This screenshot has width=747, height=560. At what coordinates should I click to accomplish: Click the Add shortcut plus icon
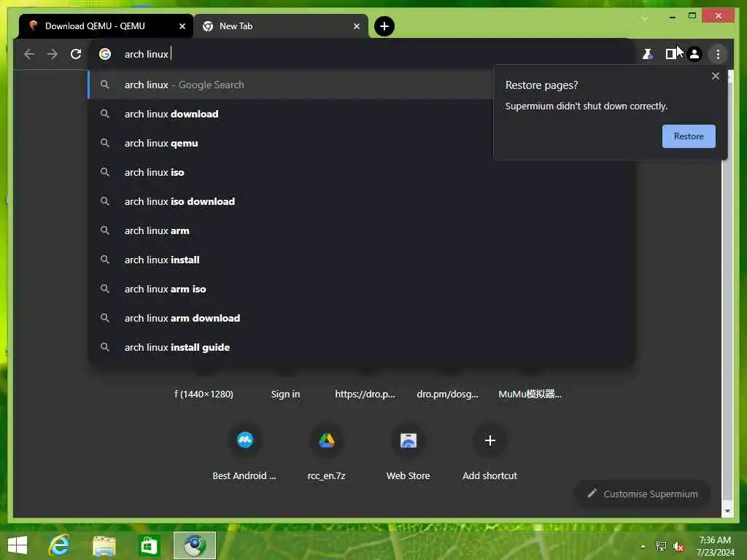[x=489, y=440]
